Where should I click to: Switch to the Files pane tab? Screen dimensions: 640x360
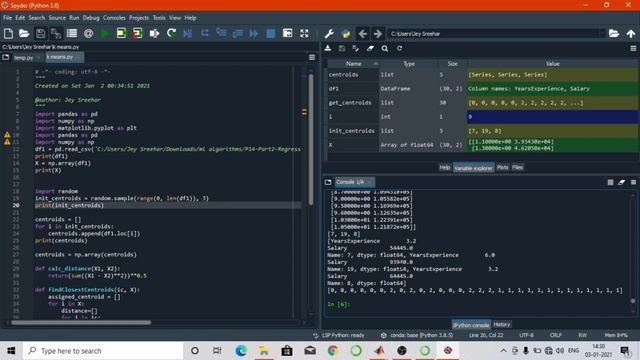(x=517, y=167)
